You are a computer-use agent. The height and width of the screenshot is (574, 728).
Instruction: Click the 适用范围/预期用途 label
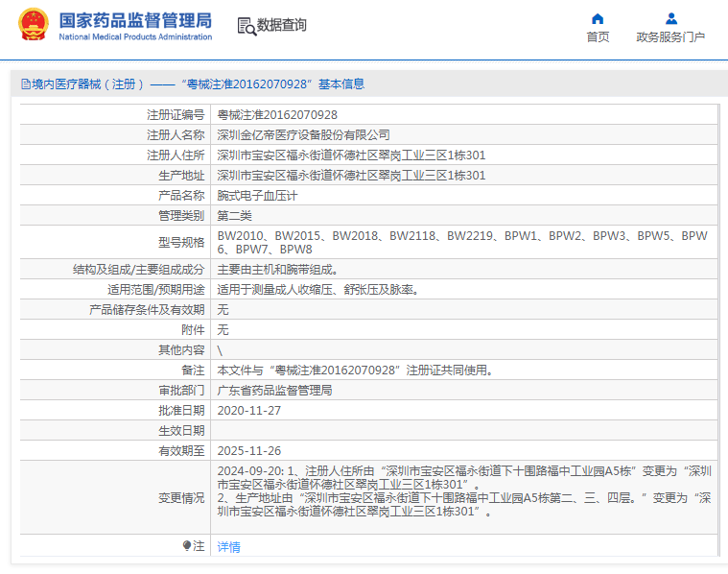tap(156, 290)
